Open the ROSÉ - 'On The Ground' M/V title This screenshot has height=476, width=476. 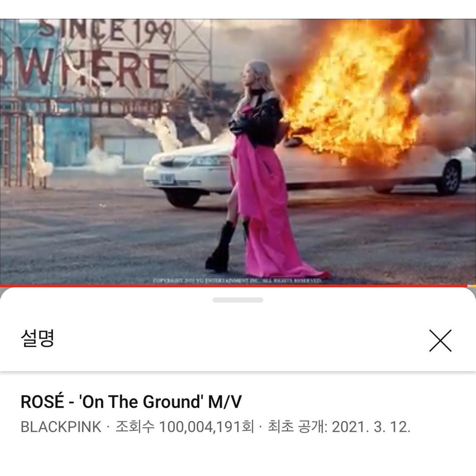tap(131, 402)
